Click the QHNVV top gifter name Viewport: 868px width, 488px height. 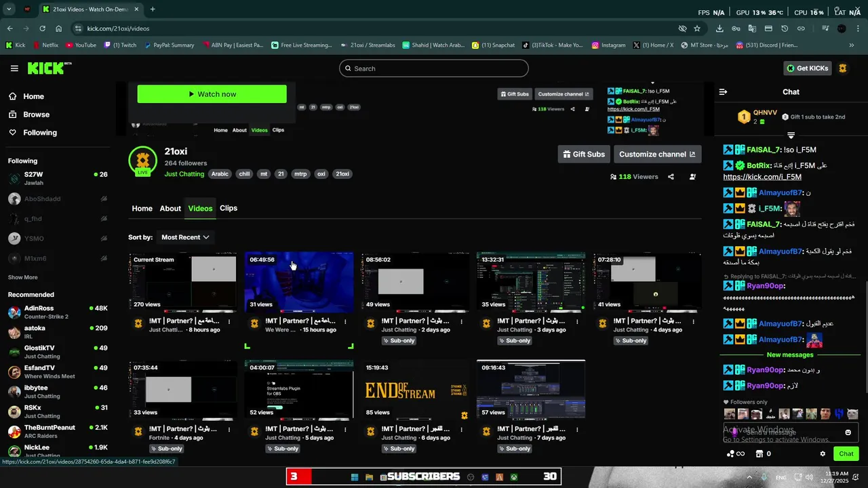[x=765, y=113]
